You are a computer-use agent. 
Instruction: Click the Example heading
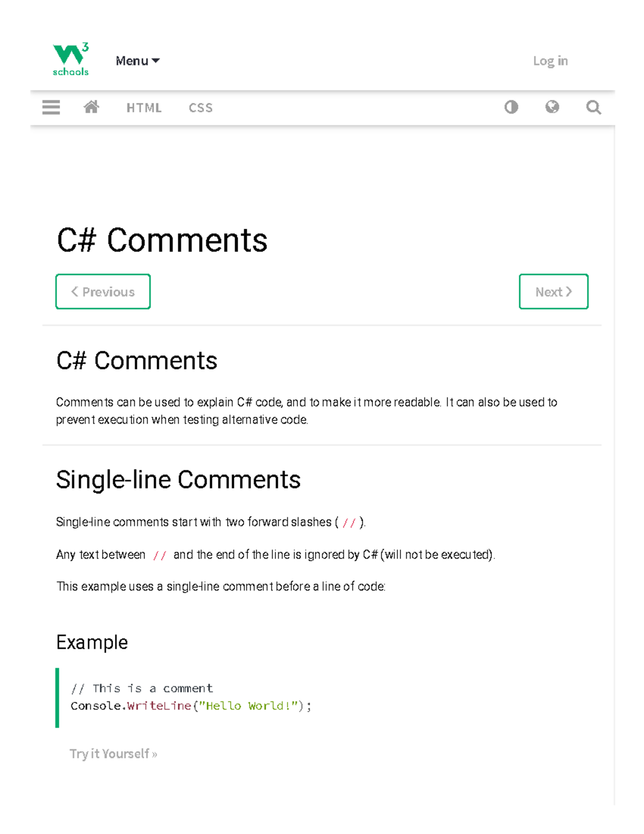point(92,642)
